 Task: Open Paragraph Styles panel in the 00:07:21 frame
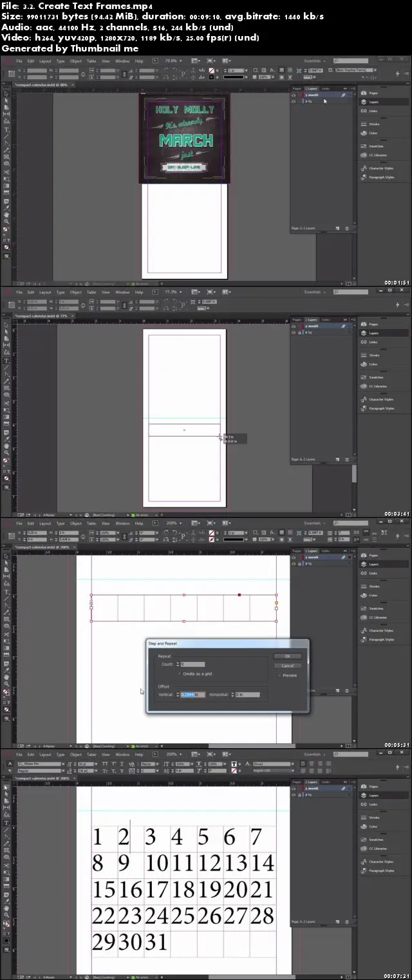pos(384,871)
